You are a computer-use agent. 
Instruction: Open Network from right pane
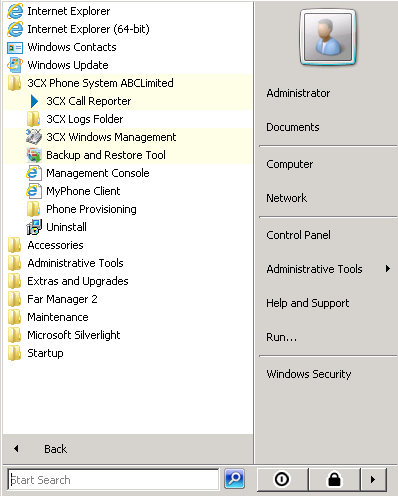286,198
